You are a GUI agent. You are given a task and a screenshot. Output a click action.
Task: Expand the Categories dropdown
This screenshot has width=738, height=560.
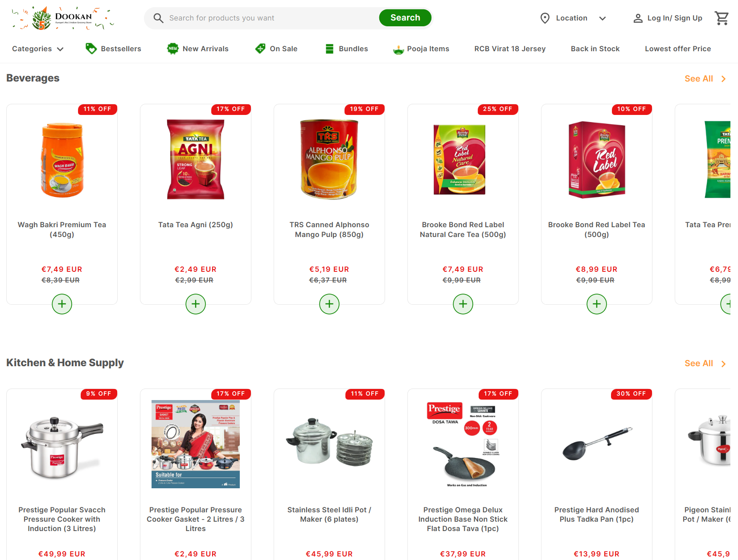(x=38, y=49)
